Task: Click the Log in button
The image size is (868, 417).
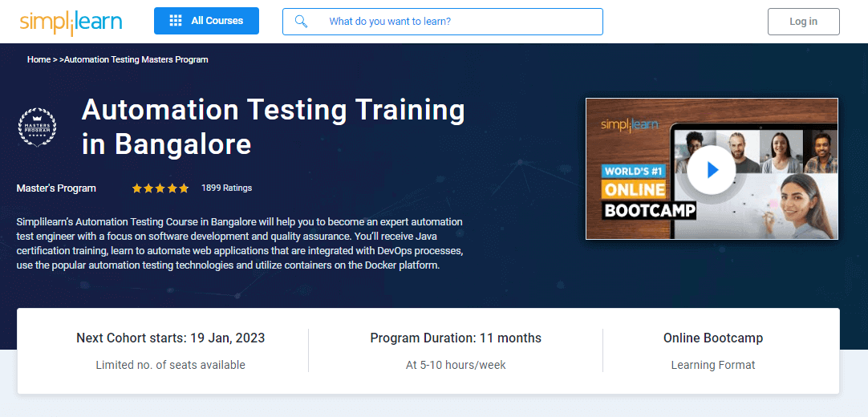Action: [x=803, y=22]
